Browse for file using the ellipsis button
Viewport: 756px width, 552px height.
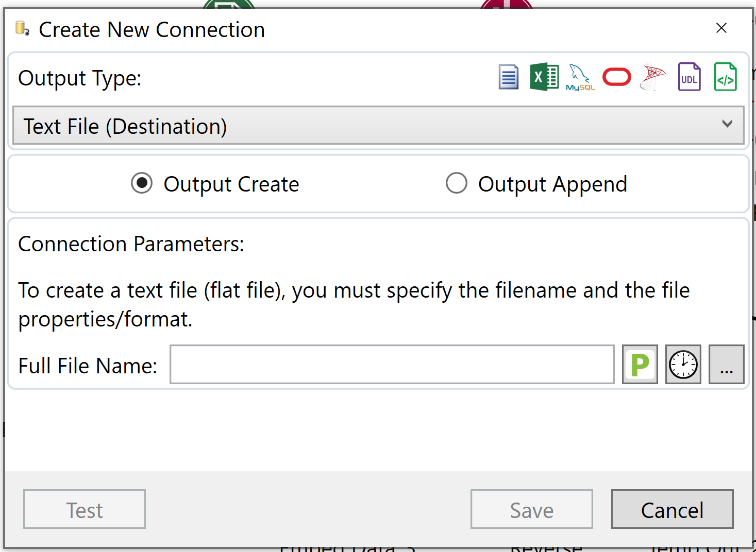pos(726,365)
